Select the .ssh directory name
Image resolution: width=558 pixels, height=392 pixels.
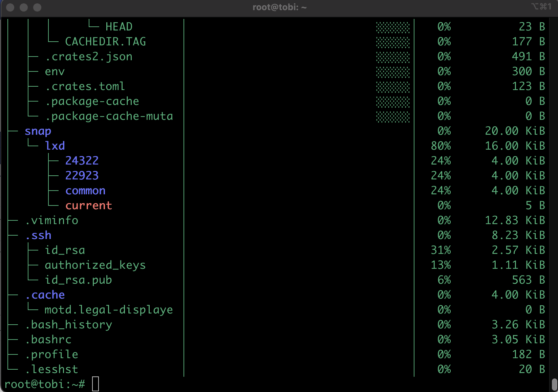pos(38,235)
